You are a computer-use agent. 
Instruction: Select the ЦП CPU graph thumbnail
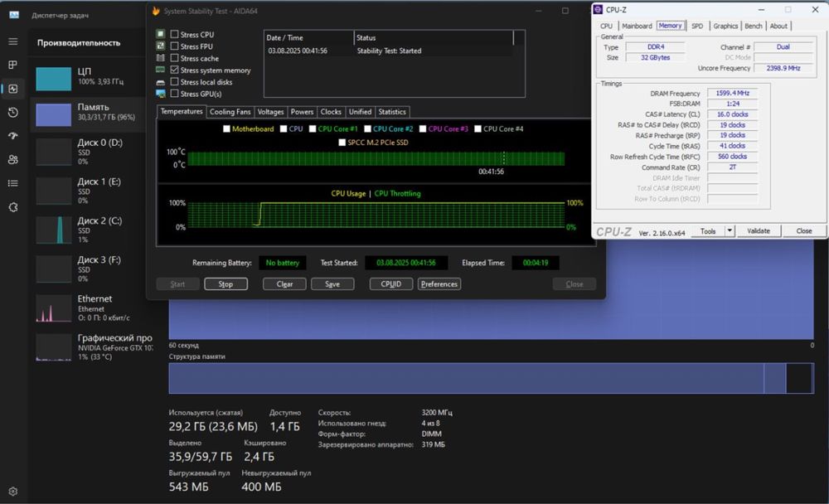coord(53,79)
